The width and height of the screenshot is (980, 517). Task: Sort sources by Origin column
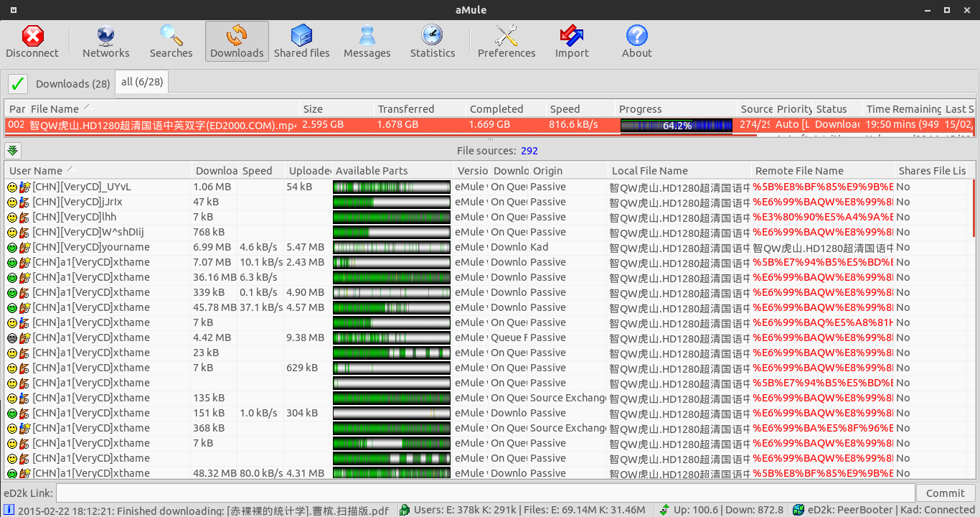click(568, 170)
